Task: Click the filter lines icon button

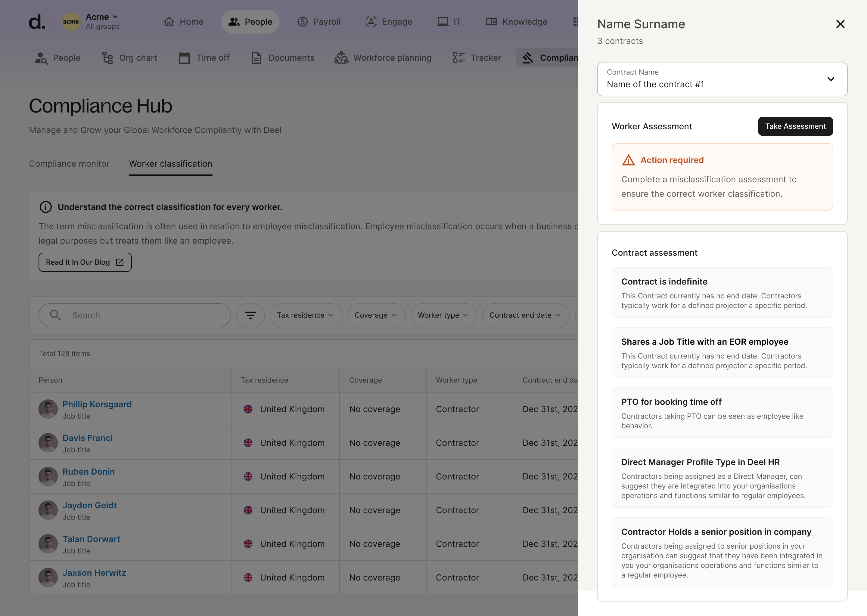Action: (250, 315)
